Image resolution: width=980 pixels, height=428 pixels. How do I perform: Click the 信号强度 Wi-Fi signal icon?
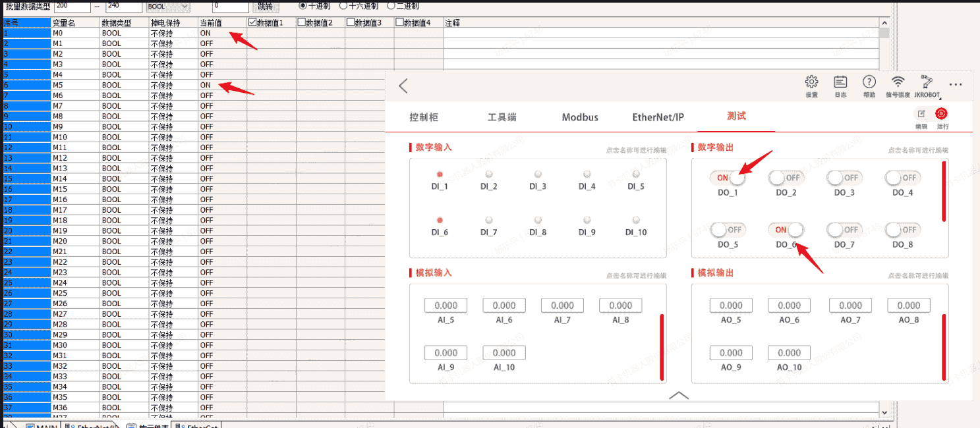(898, 82)
